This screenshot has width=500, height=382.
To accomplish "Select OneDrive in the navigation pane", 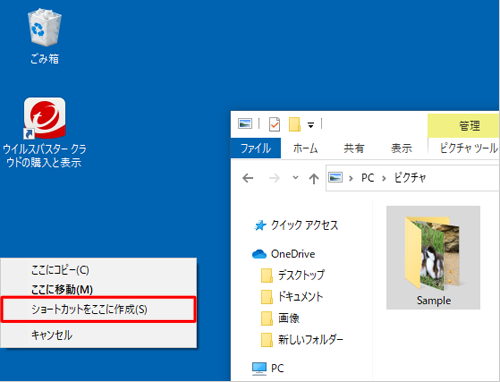I will pyautogui.click(x=293, y=254).
